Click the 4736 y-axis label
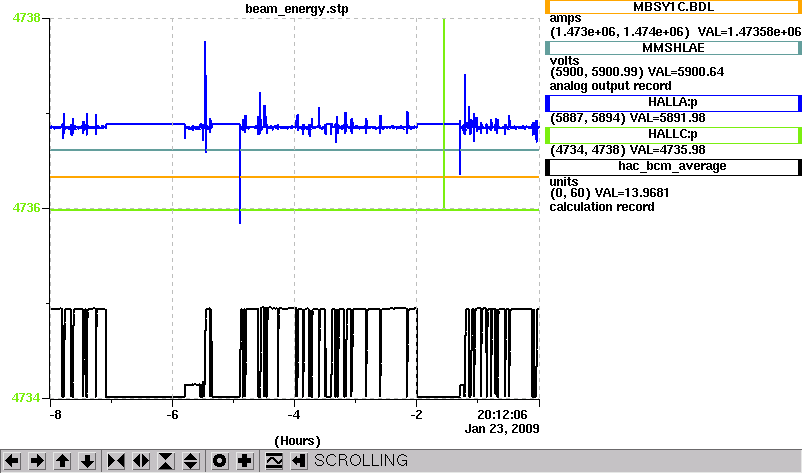Viewport: 802px width, 473px height. 26,208
